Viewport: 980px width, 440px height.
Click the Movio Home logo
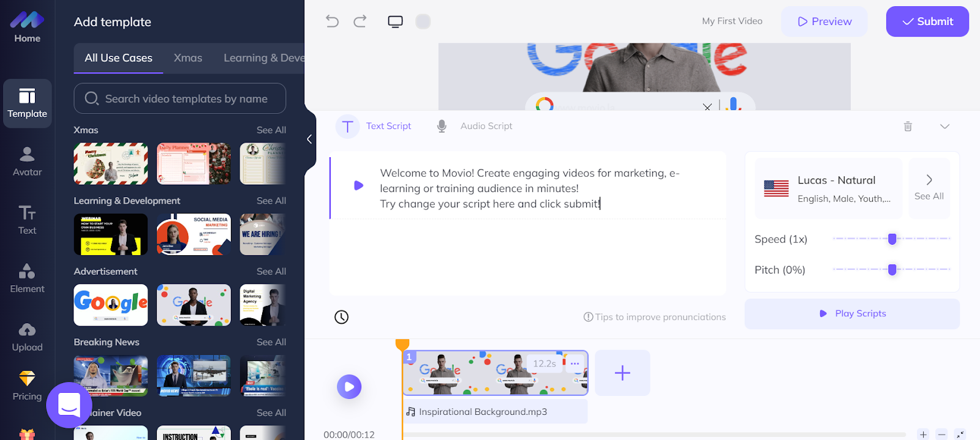pos(27,28)
